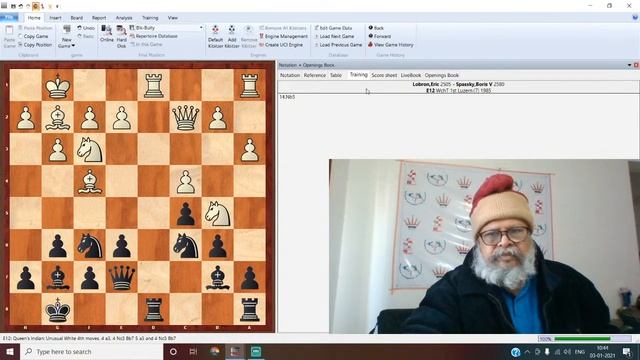Select the Notation pane tab
Screen dimensions: 640x360
tap(290, 76)
